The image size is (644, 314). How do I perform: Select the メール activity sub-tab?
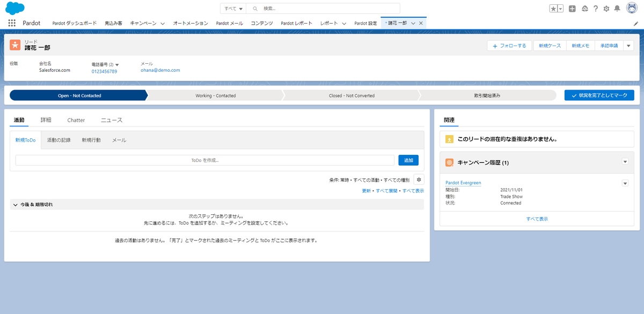[x=119, y=140]
